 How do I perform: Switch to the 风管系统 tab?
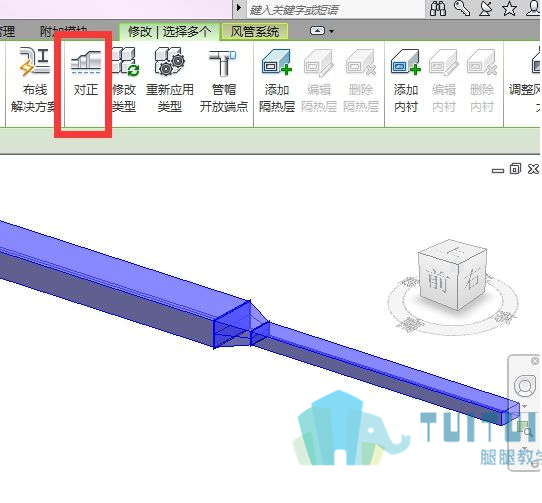pyautogui.click(x=255, y=31)
